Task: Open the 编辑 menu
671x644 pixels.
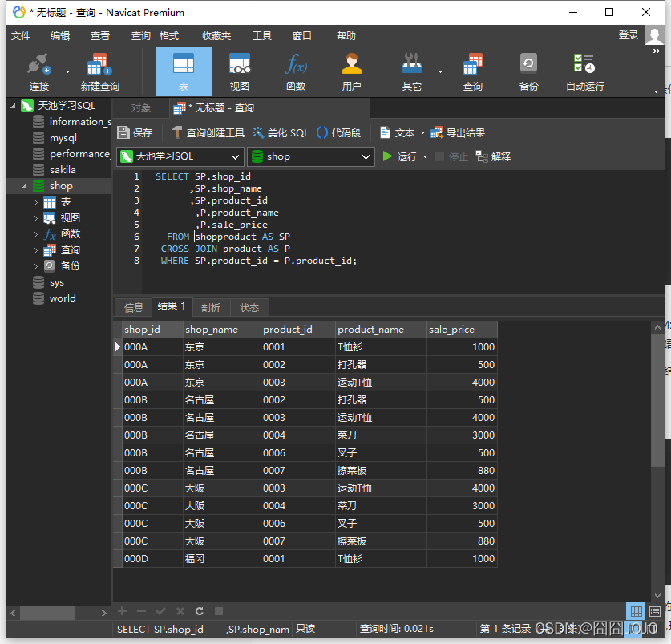Action: (60, 36)
